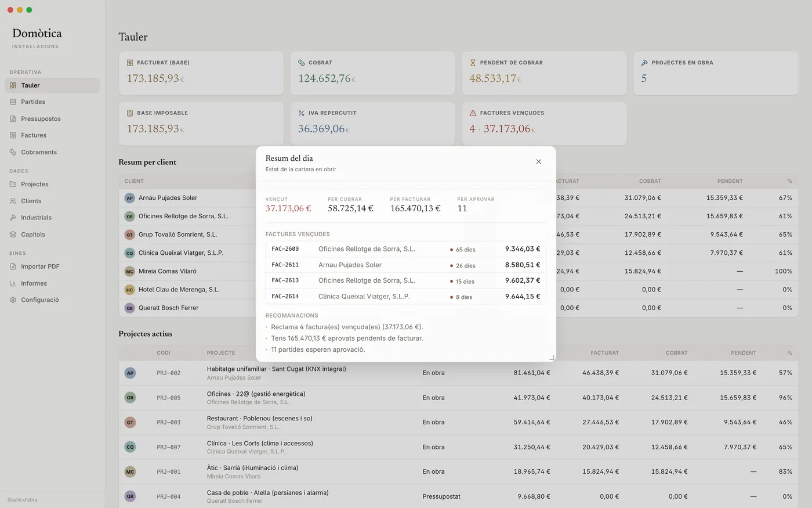Close the Resum del dia dialog
Image resolution: width=812 pixels, height=508 pixels.
[538, 162]
